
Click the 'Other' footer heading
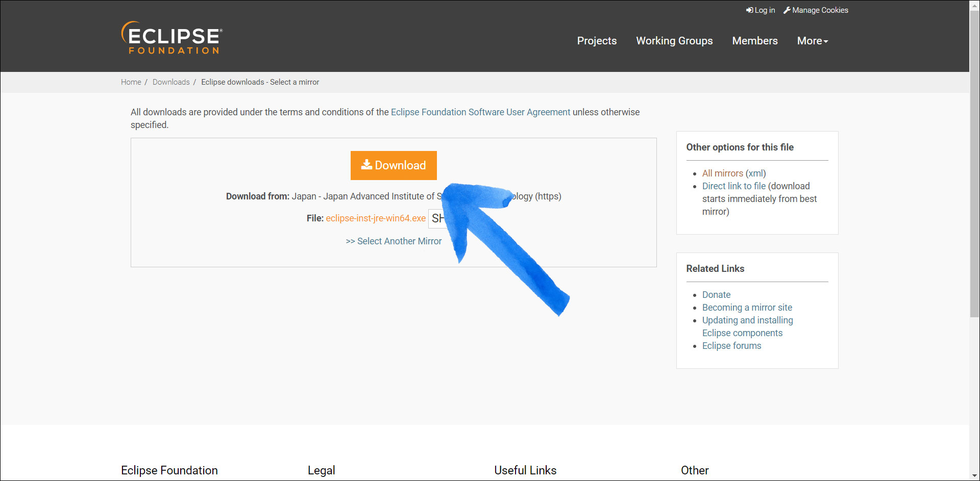[695, 470]
